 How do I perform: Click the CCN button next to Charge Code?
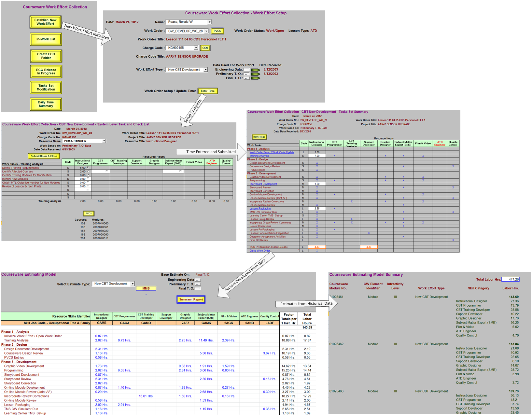205,48
